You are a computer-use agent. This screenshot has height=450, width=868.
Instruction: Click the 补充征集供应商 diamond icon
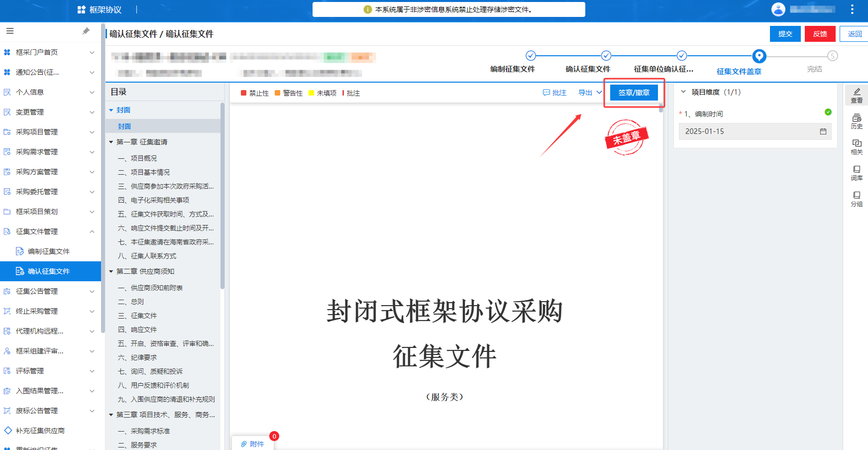(7, 431)
